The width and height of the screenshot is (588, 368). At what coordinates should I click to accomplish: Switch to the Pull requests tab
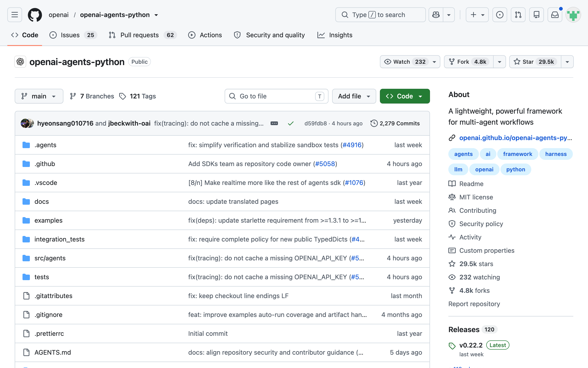143,35
